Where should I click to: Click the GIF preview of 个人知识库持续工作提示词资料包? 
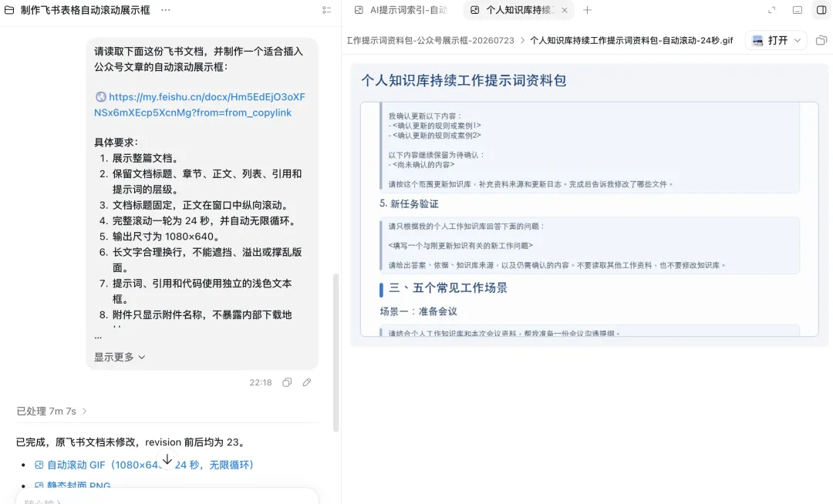(589, 205)
